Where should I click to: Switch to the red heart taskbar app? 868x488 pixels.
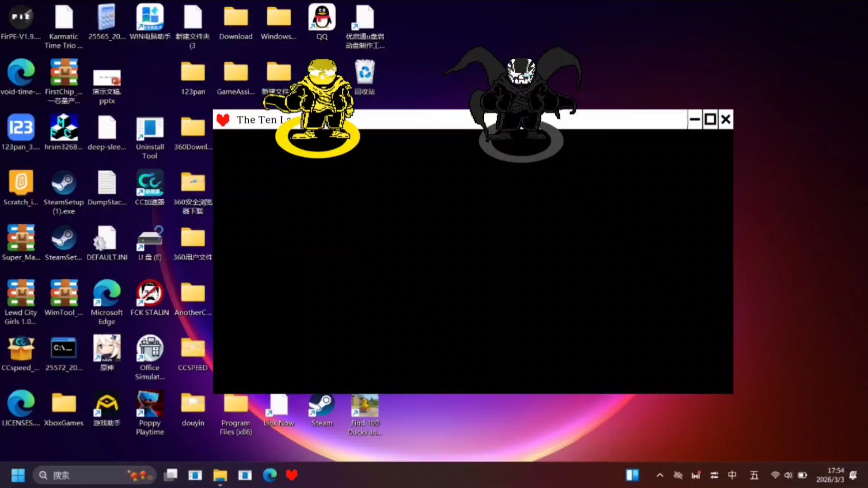tap(292, 475)
